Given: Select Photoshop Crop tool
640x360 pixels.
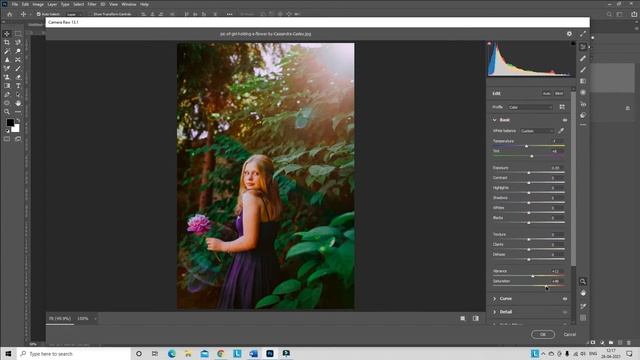Looking at the screenshot, I should pos(7,42).
